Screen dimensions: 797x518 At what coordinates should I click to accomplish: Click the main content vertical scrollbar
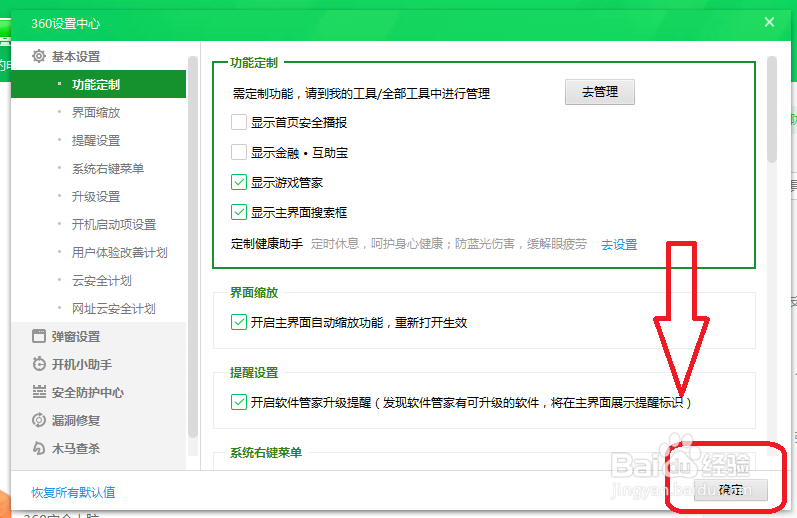click(x=772, y=109)
